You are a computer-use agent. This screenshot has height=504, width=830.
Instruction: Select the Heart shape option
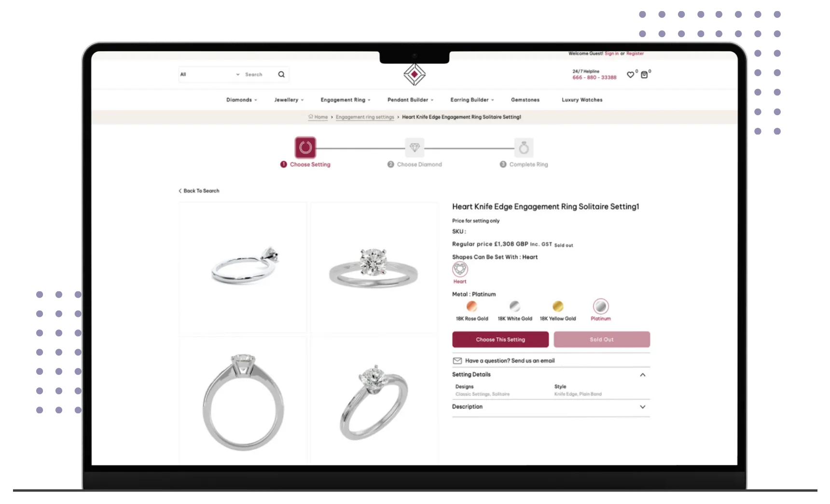point(460,269)
